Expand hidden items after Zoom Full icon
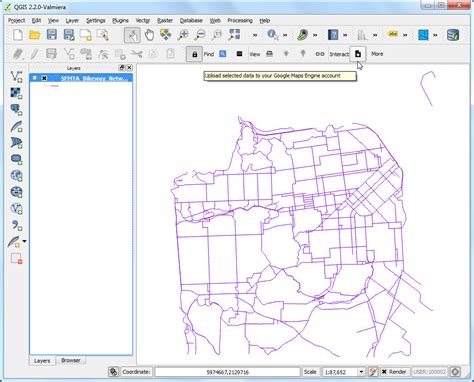 255,35
